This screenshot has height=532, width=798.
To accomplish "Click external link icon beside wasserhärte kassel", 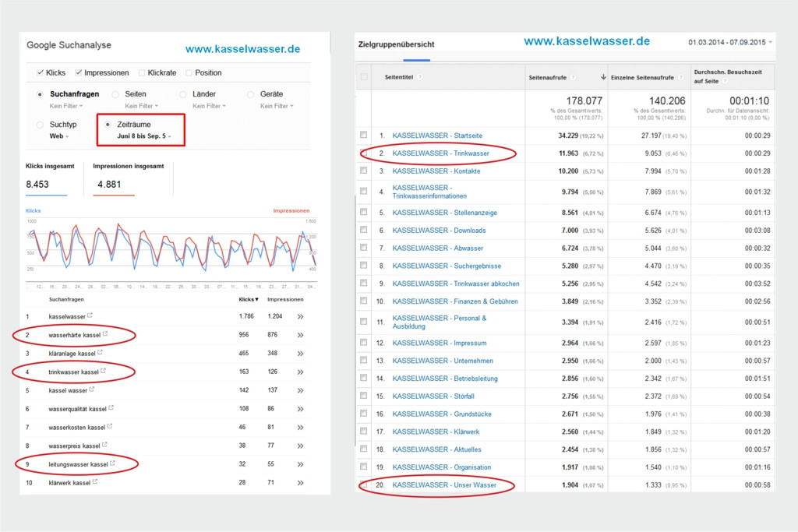I will click(x=107, y=335).
